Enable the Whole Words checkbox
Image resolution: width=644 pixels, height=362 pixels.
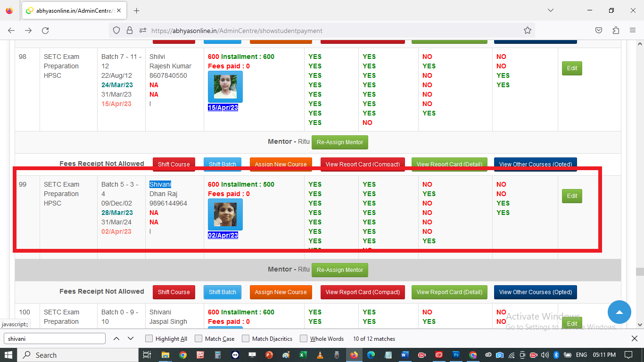pos(304,338)
